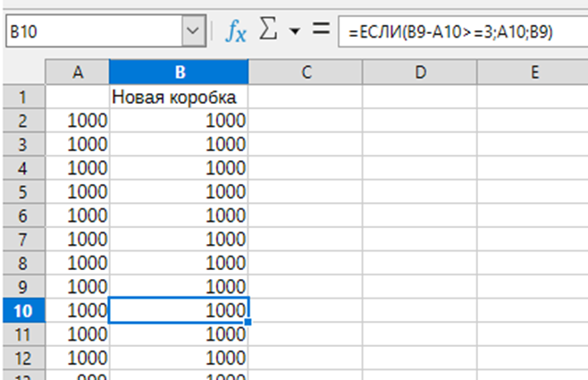Open the Function Wizard fx icon
The height and width of the screenshot is (380, 588).
coord(236,33)
